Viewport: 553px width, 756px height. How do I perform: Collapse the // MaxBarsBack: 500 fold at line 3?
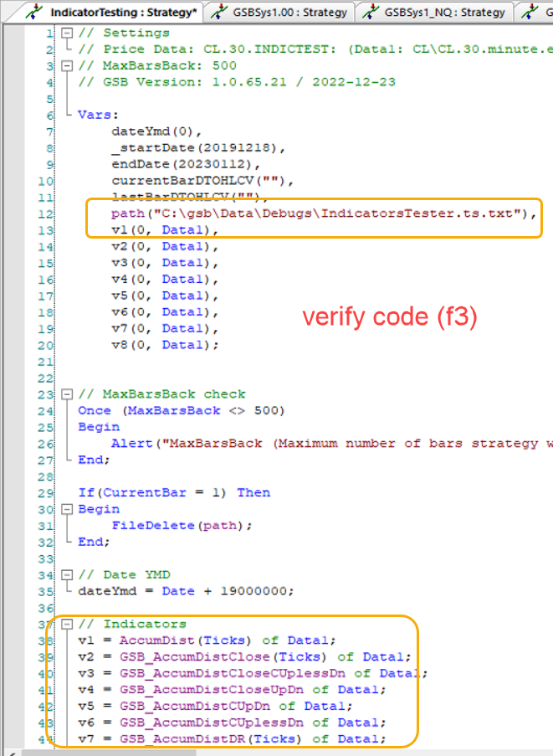[67, 66]
